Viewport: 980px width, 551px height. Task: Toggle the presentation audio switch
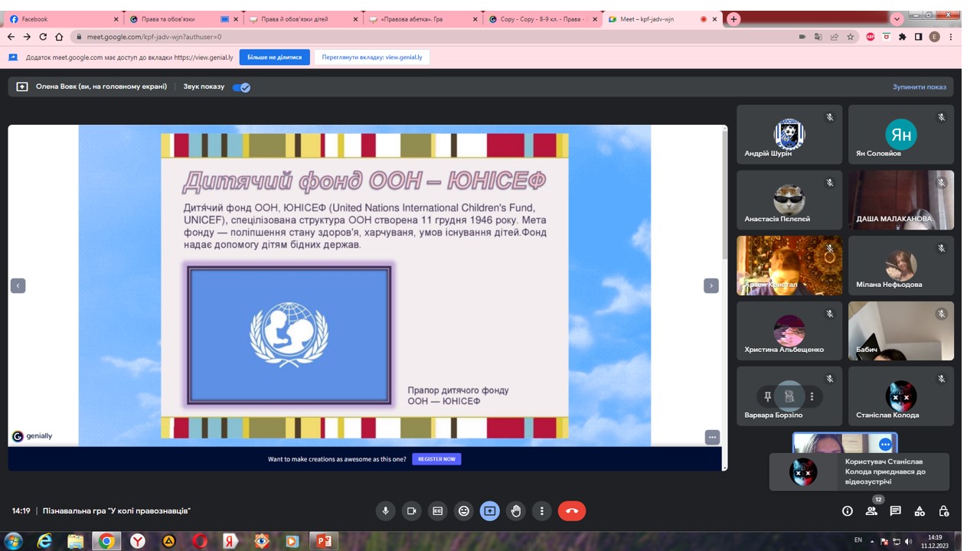coord(241,87)
